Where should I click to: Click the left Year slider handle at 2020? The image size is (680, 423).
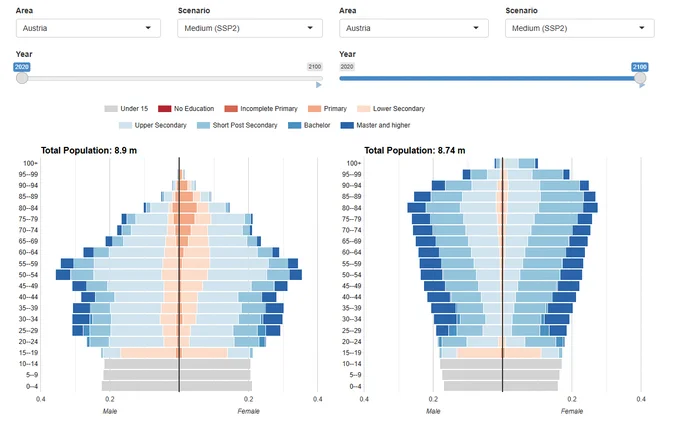pyautogui.click(x=22, y=78)
